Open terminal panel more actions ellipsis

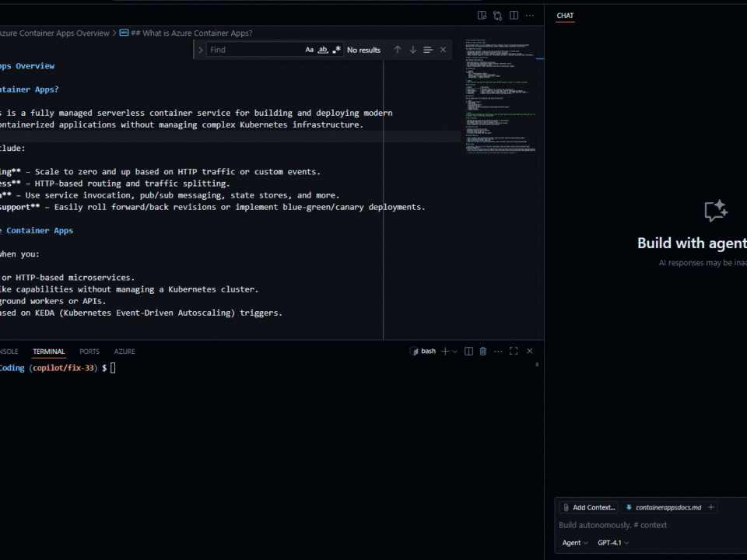[498, 351]
